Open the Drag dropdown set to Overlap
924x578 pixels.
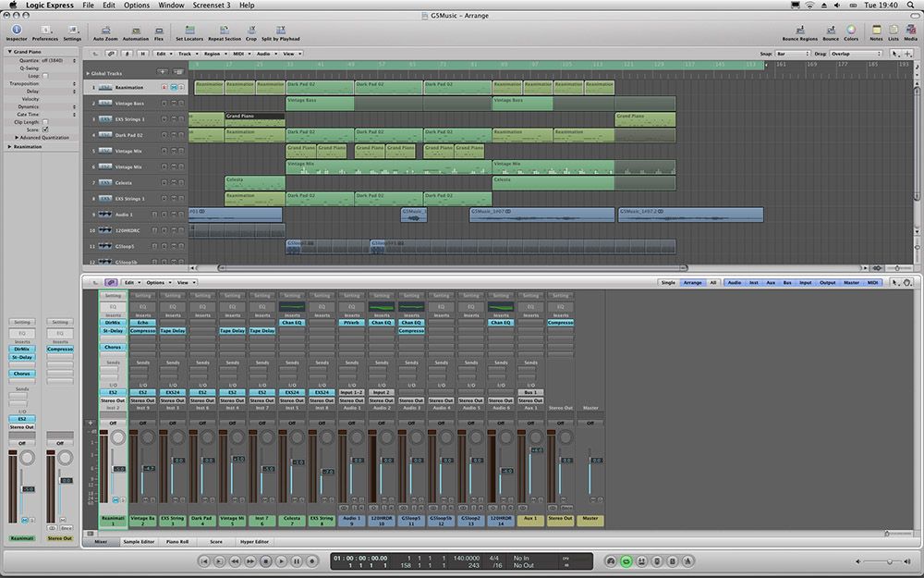click(856, 54)
